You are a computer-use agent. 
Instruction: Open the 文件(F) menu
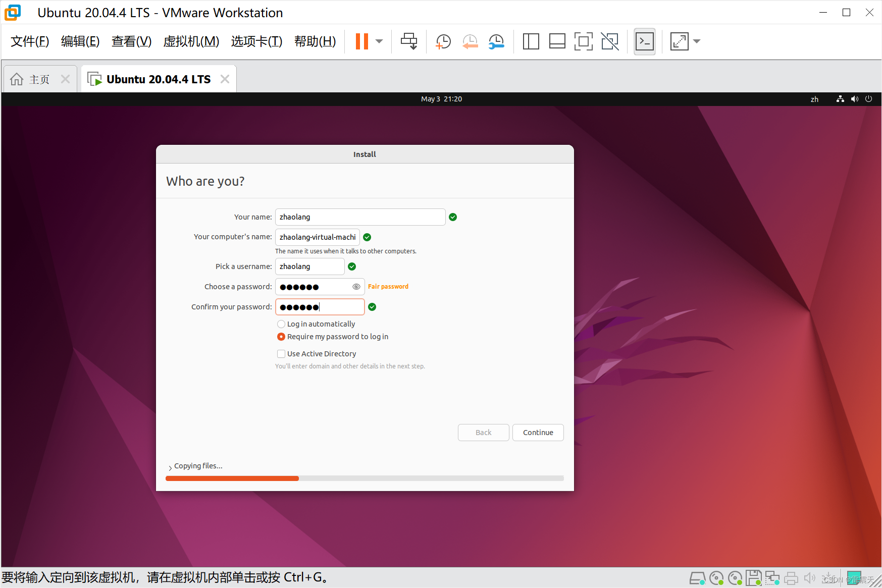pyautogui.click(x=30, y=41)
